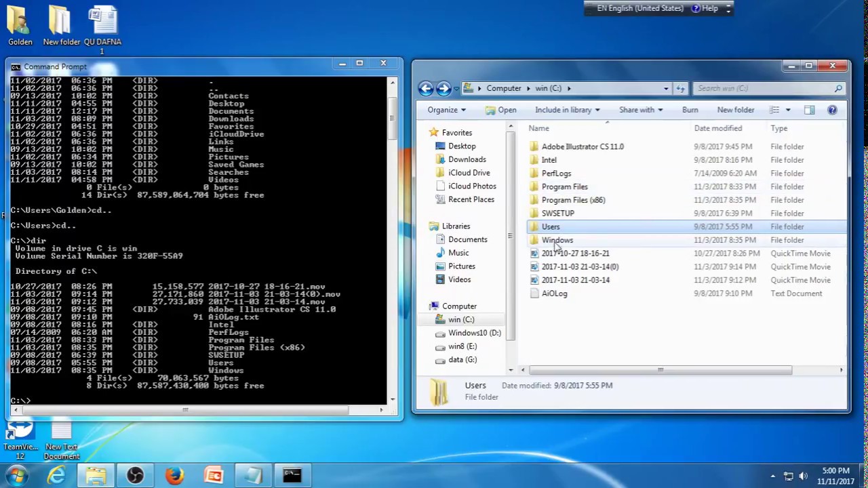Screen dimensions: 868x488
Task: Open the Organize dropdown menu
Action: point(446,110)
